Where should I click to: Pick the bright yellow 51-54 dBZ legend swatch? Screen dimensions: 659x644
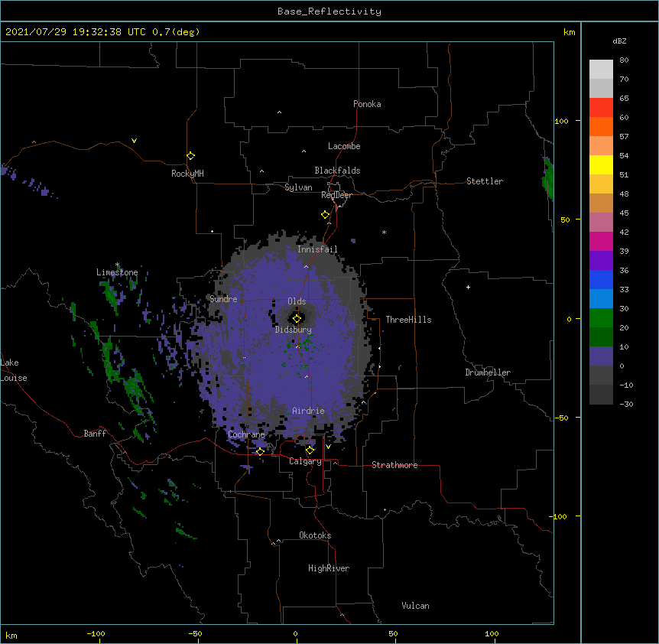pyautogui.click(x=601, y=164)
